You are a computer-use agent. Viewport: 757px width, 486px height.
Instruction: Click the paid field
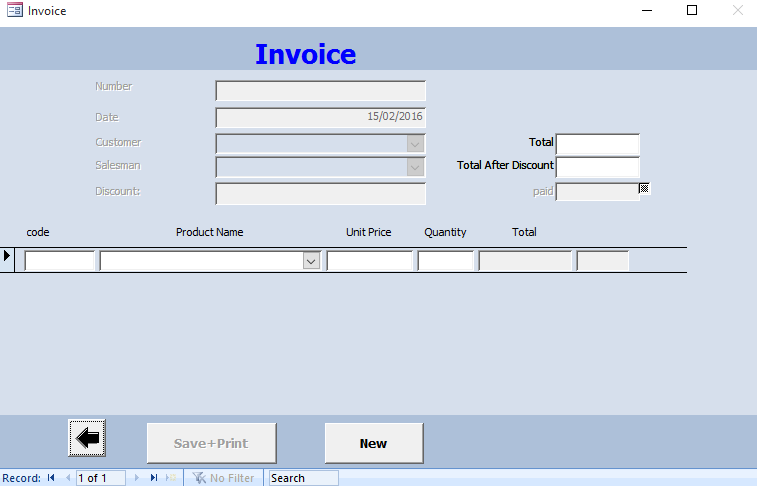598,192
